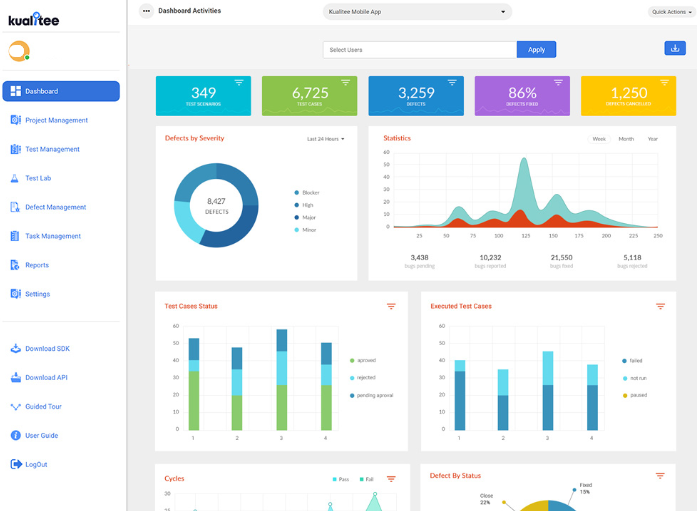Click the Apply button

click(536, 50)
